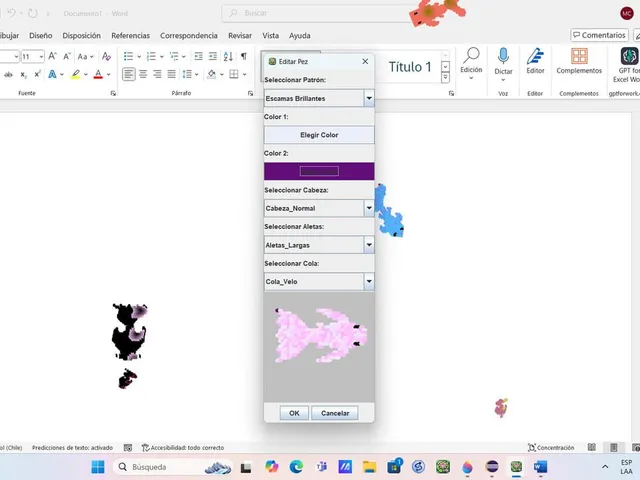The height and width of the screenshot is (480, 640).
Task: Click Elegir Color button for Color 1
Action: [319, 135]
